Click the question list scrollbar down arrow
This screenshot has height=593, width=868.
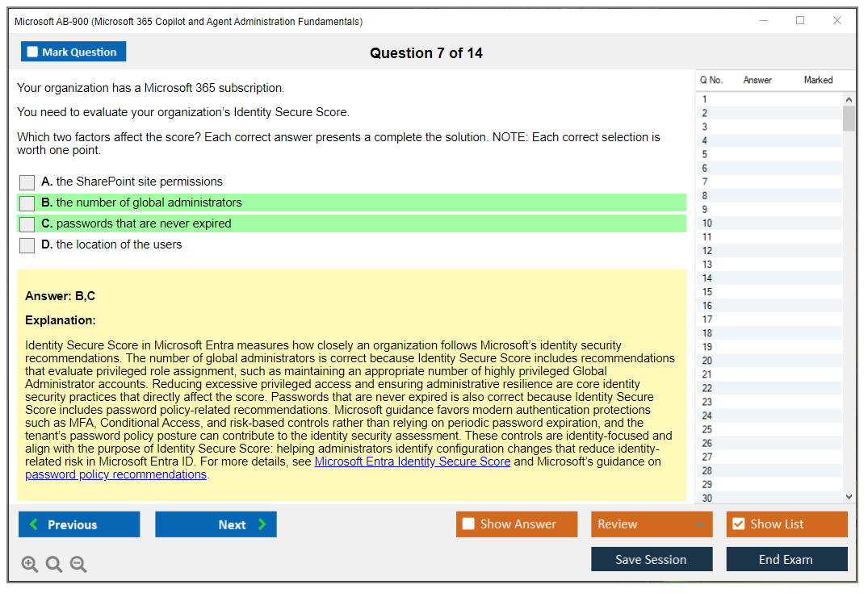tap(849, 497)
